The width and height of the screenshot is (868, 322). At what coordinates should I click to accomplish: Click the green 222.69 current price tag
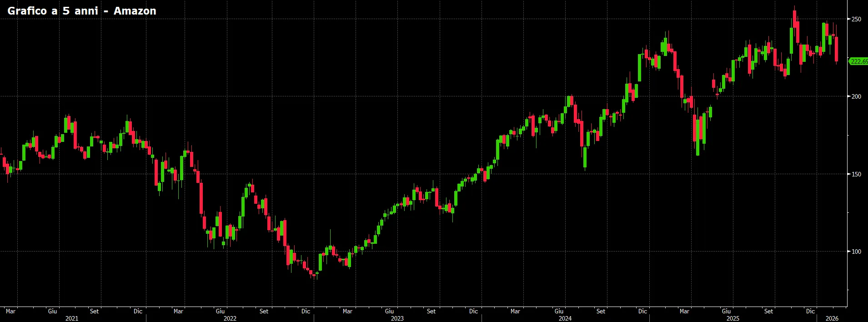tap(858, 61)
